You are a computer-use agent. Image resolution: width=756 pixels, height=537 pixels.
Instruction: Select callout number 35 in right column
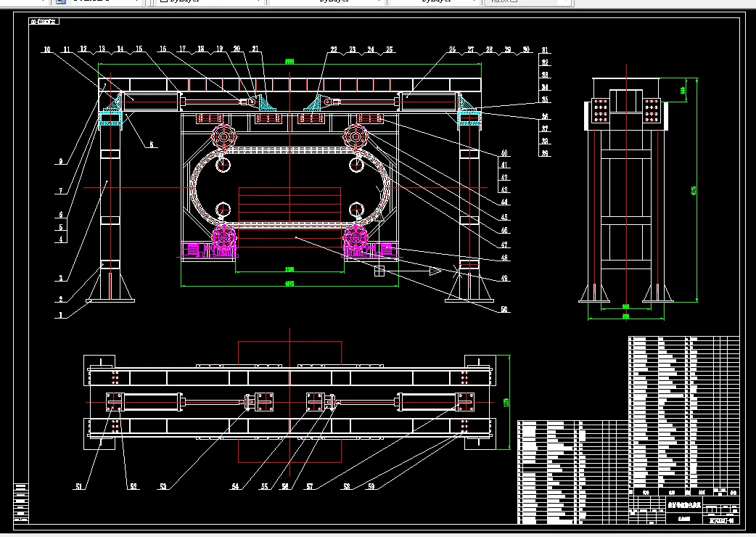[545, 100]
